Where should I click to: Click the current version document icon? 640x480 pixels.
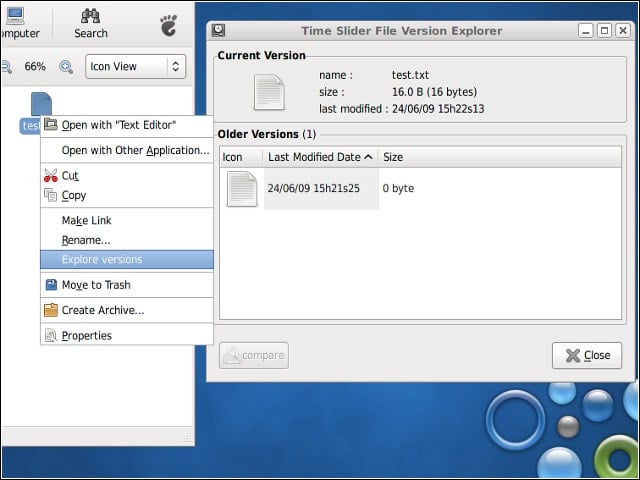[x=269, y=92]
